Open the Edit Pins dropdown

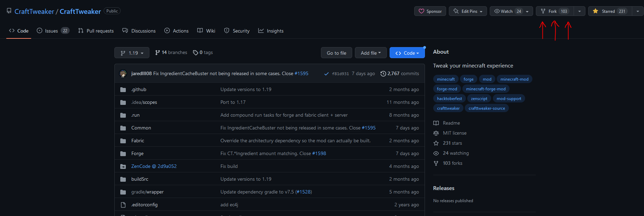[x=468, y=11]
